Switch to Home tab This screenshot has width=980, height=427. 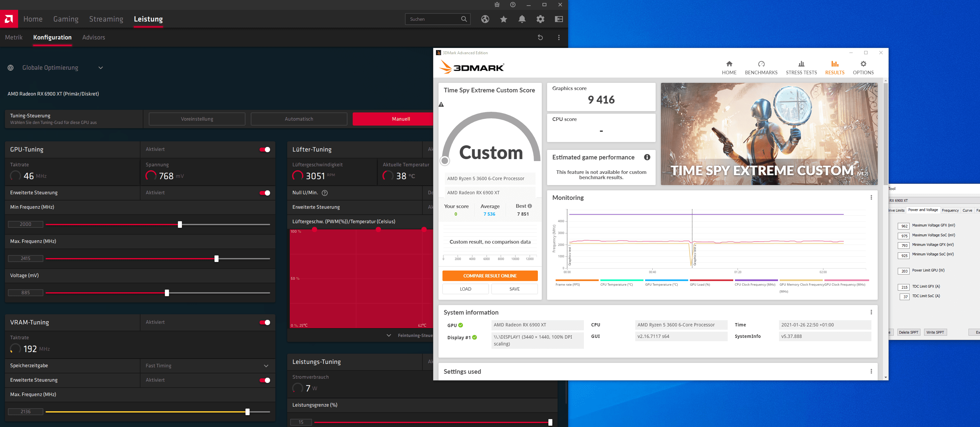click(33, 19)
